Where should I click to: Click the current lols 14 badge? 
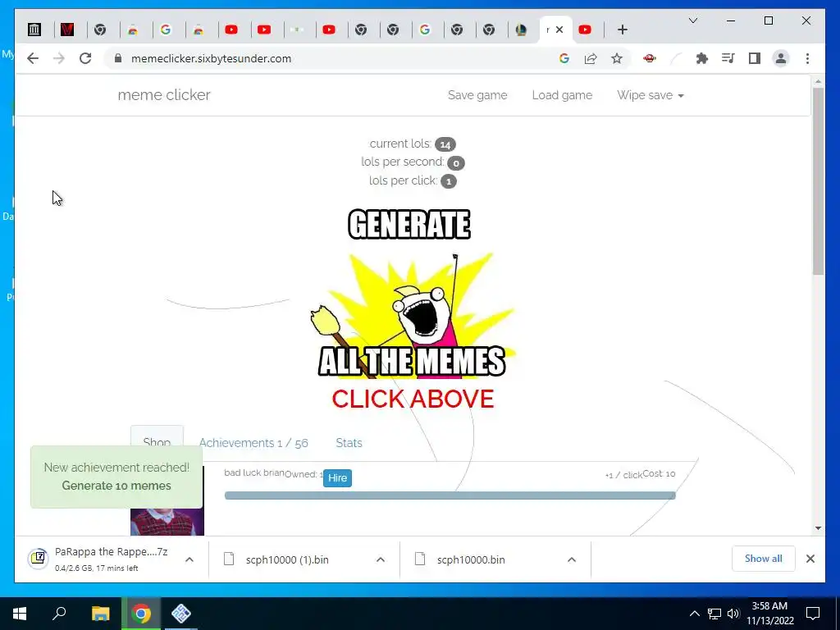tap(445, 144)
